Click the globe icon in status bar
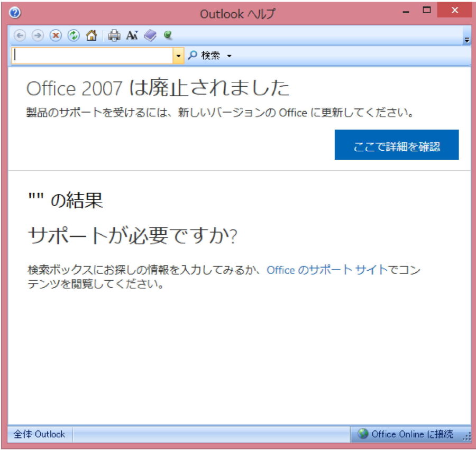Screen dimensions: 476x450 coord(363,434)
